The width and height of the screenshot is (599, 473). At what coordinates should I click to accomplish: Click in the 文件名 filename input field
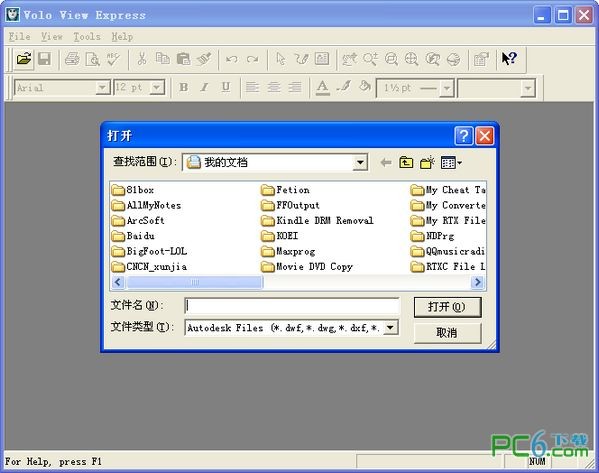pyautogui.click(x=292, y=306)
